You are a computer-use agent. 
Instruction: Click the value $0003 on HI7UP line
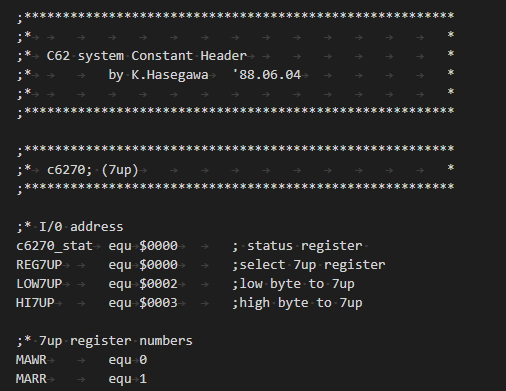(158, 303)
